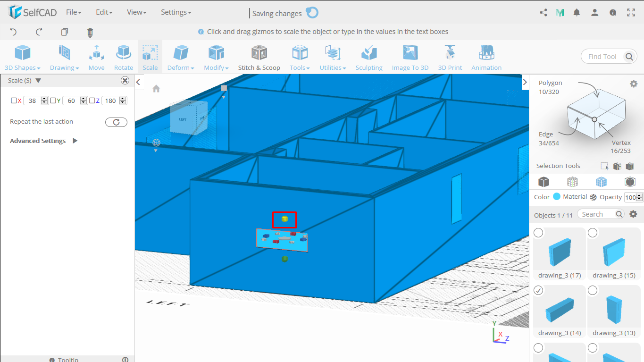The height and width of the screenshot is (362, 644).
Task: Toggle fullscreen mode icon
Action: (631, 13)
